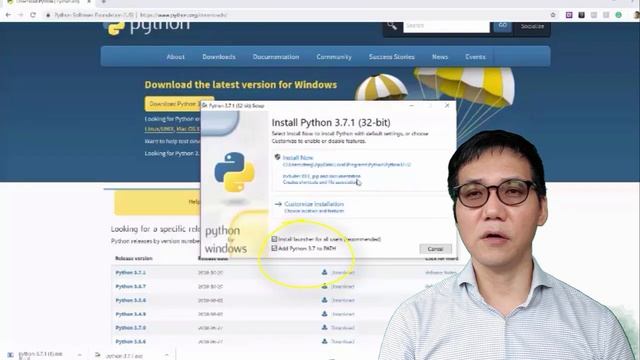
Task: Bookmark the page with the star icon
Action: click(553, 15)
